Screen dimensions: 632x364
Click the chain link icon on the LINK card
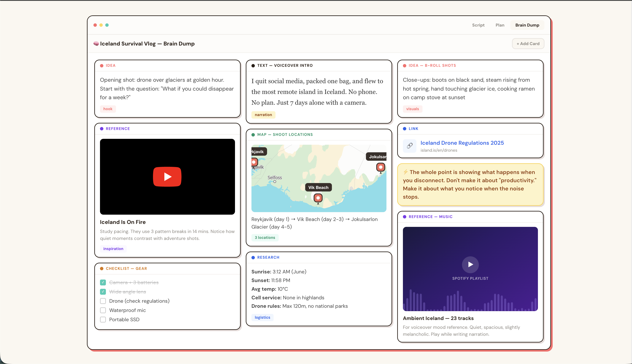pyautogui.click(x=409, y=146)
